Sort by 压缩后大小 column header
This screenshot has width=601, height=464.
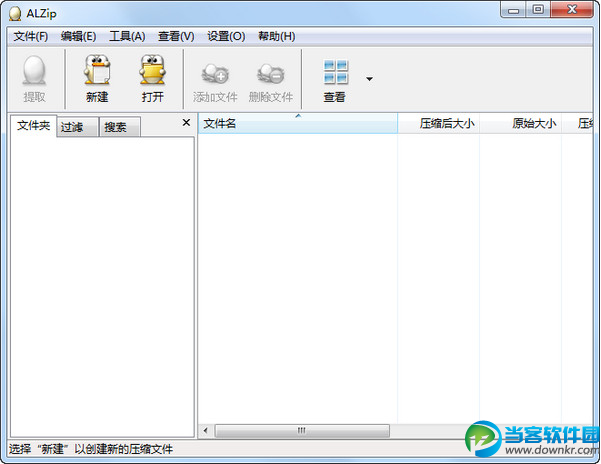438,123
